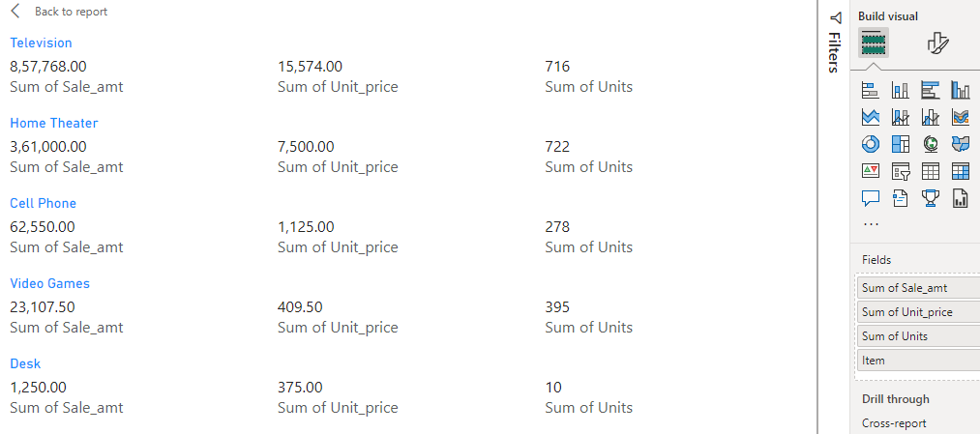This screenshot has width=980, height=434.
Task: Add a Q&A speech bubble visual
Action: (870, 198)
